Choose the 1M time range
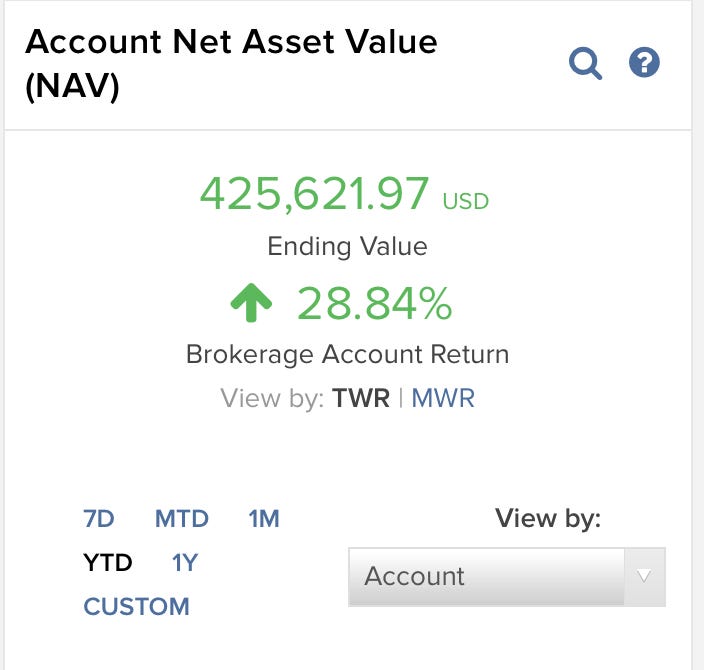The image size is (704, 670). [264, 519]
